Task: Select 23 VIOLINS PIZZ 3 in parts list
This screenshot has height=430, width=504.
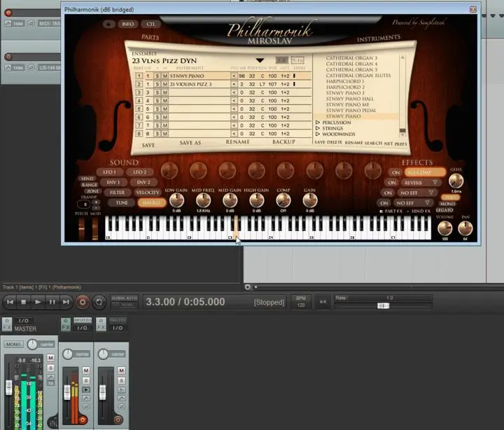Action: coord(190,84)
